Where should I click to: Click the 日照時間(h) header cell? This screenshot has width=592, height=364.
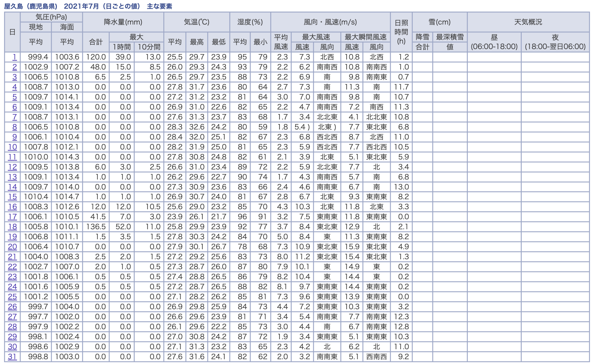click(x=401, y=32)
